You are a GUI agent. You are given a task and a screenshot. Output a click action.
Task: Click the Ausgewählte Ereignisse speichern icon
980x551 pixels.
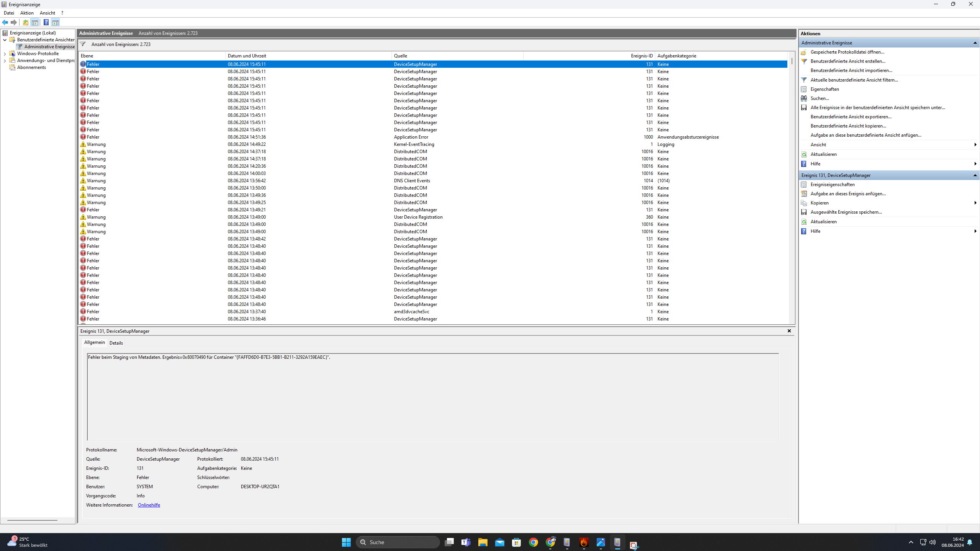(804, 212)
